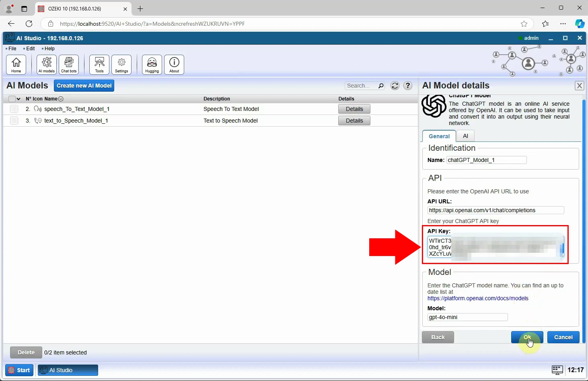Close the OZEKI 10 browser tab
The width and height of the screenshot is (588, 381).
click(125, 9)
